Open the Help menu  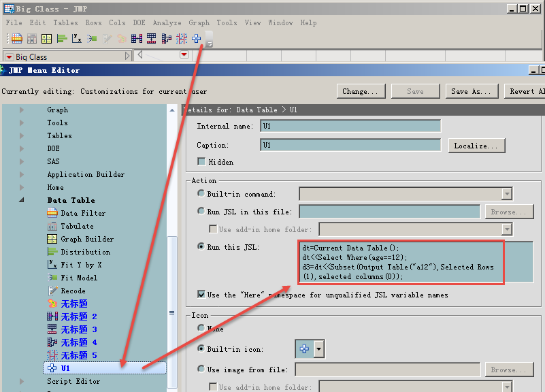308,22
